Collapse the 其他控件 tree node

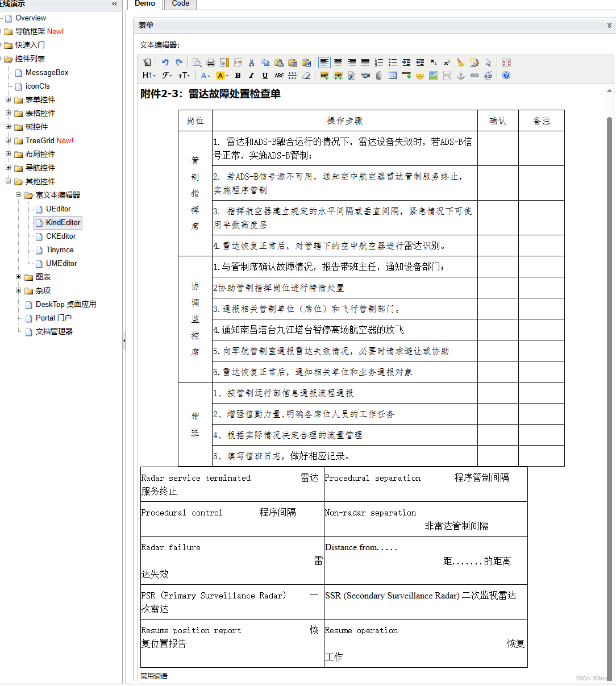pyautogui.click(x=9, y=181)
